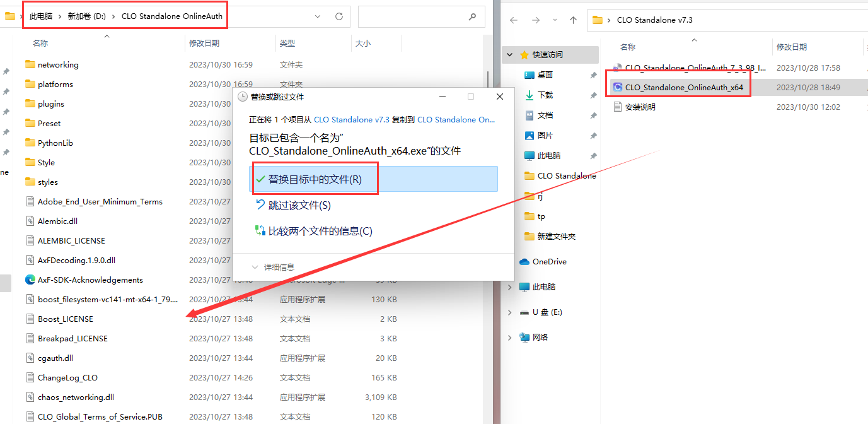The width and height of the screenshot is (868, 424).
Task: Click the back arrow in the right explorer
Action: pyautogui.click(x=513, y=20)
